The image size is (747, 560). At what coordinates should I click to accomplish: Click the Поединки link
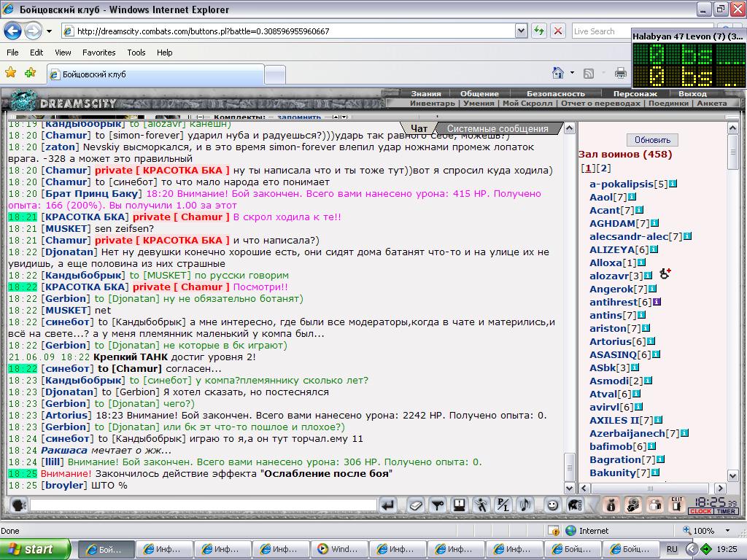[668, 103]
